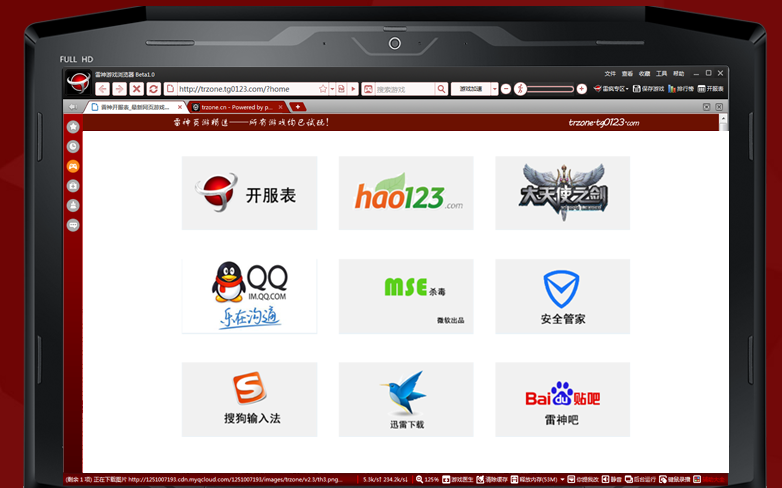The height and width of the screenshot is (488, 782).
Task: Open favorites star in left sidebar
Action: (x=73, y=127)
